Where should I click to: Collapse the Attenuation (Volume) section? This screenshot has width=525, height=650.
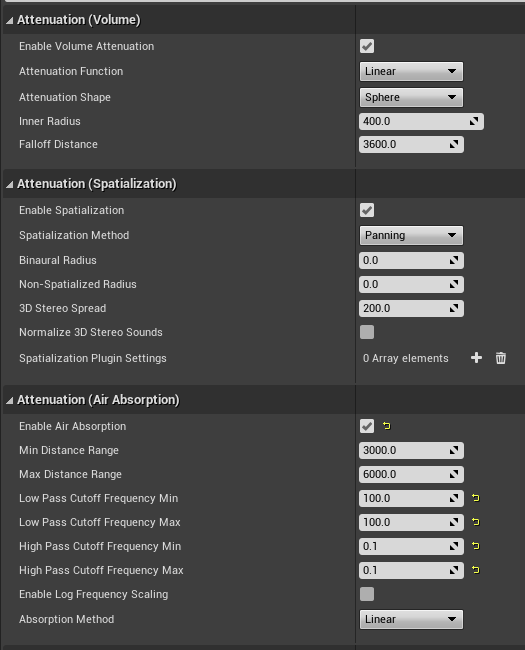(10, 20)
